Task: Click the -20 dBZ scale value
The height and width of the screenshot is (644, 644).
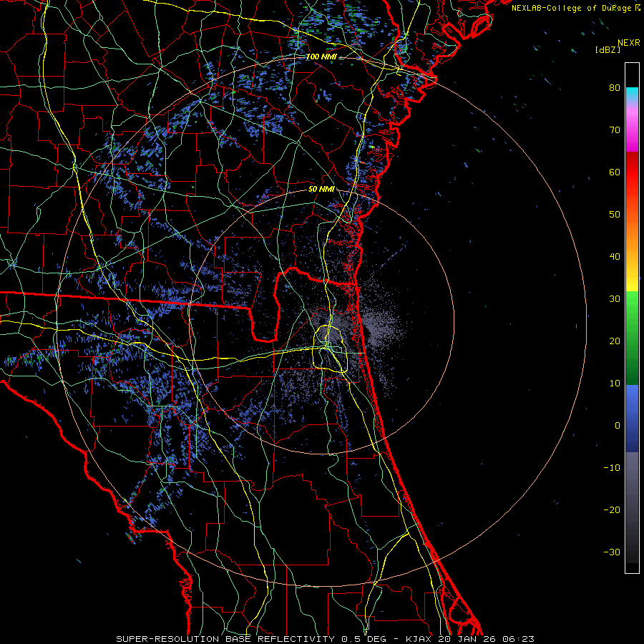Action: click(612, 509)
